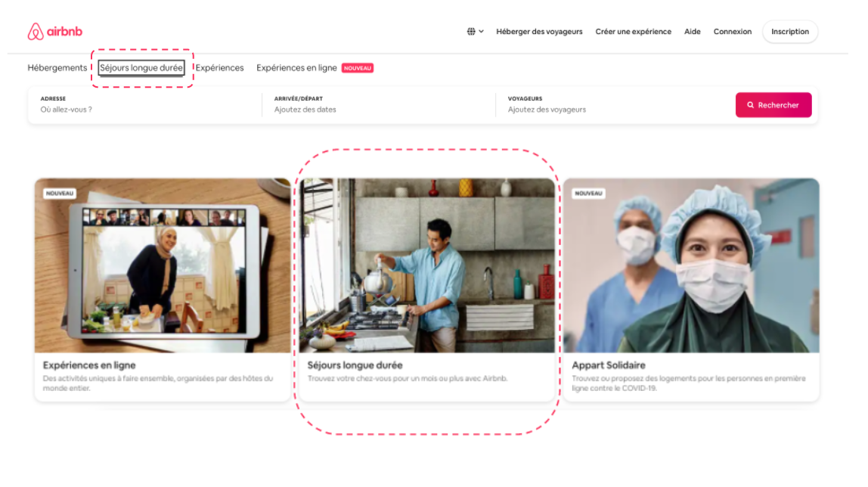Screen dimensions: 868x487
Task: Open the Aide help page
Action: point(692,32)
